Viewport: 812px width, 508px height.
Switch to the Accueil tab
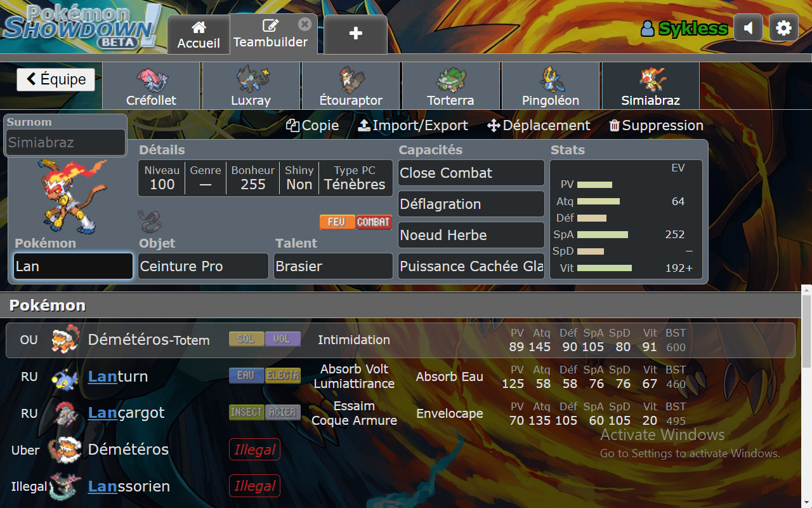[199, 34]
